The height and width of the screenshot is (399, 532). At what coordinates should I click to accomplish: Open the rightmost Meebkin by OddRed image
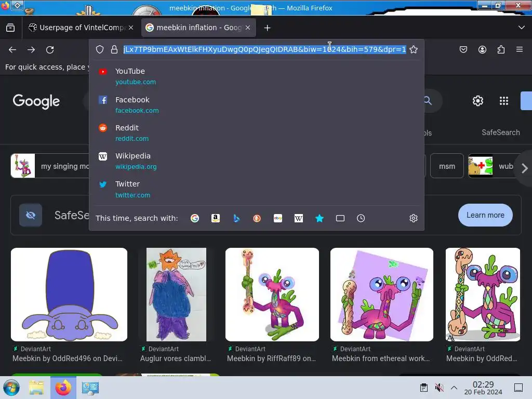point(483,295)
